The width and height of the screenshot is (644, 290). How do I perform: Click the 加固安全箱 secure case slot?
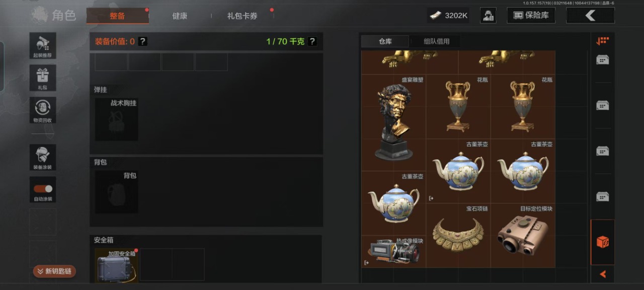pos(116,264)
